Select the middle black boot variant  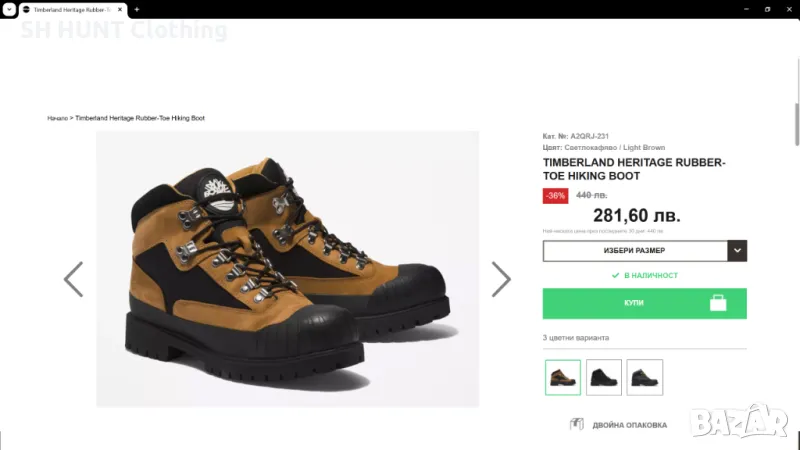tap(604, 377)
